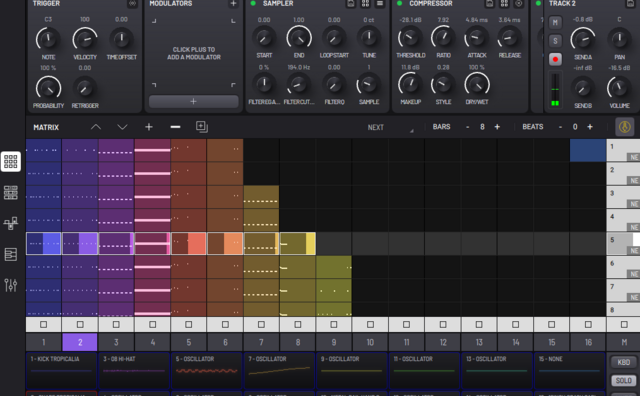Toggle the stop checkbox above the M column

point(624,325)
